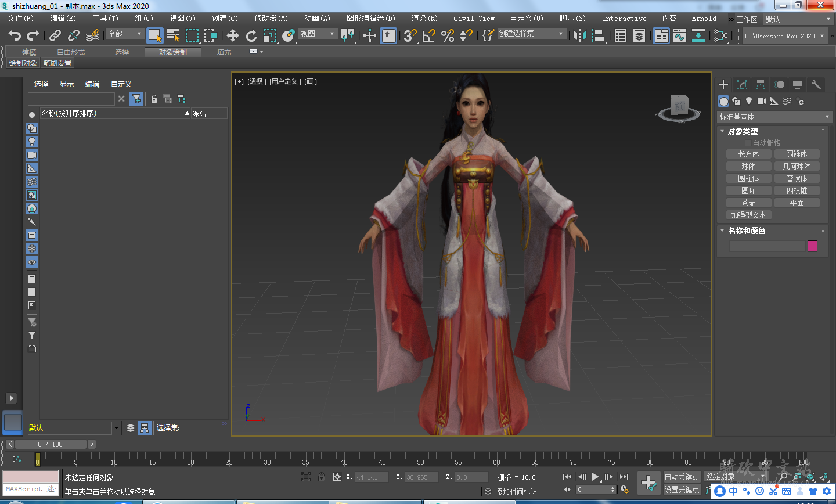
Task: Open 渲染(R) menu
Action: pyautogui.click(x=424, y=19)
